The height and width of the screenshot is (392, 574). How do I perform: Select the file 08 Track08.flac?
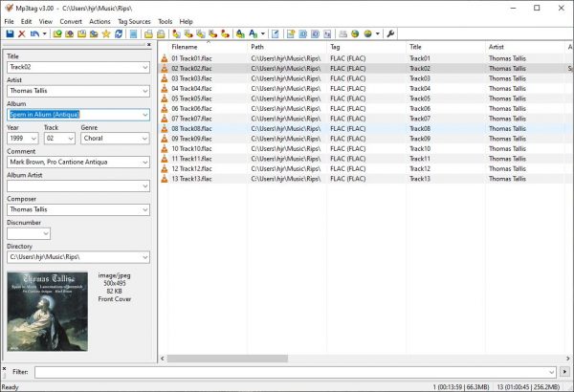192,128
